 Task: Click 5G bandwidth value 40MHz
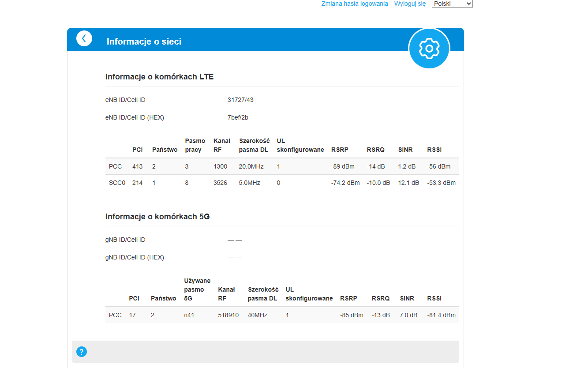(x=258, y=315)
